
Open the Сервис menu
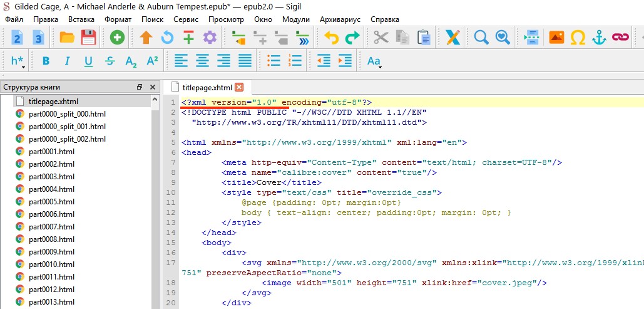pos(185,19)
